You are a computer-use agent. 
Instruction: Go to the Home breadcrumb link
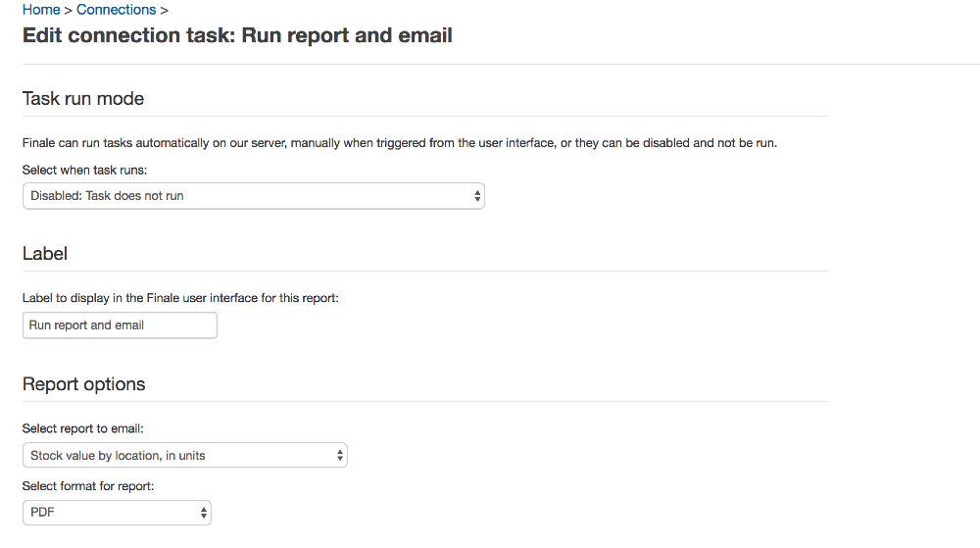[41, 10]
